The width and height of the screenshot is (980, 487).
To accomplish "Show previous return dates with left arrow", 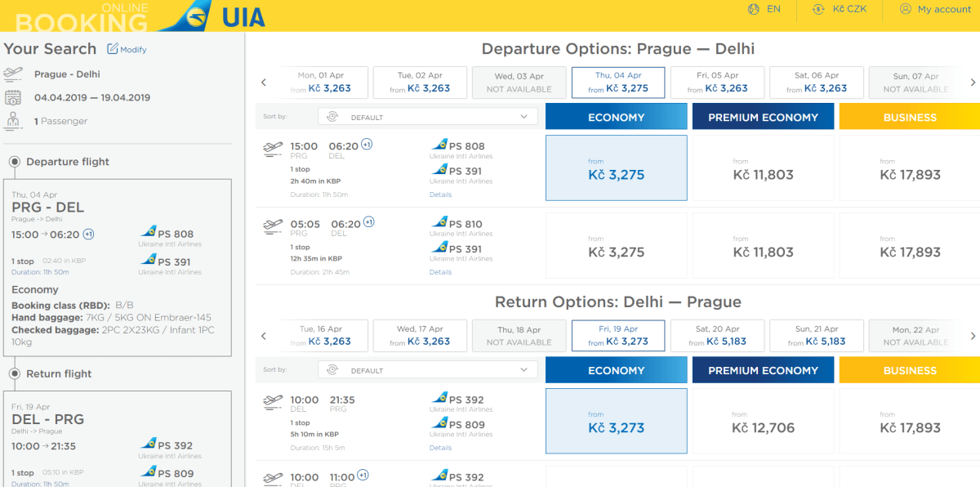I will pos(264,336).
